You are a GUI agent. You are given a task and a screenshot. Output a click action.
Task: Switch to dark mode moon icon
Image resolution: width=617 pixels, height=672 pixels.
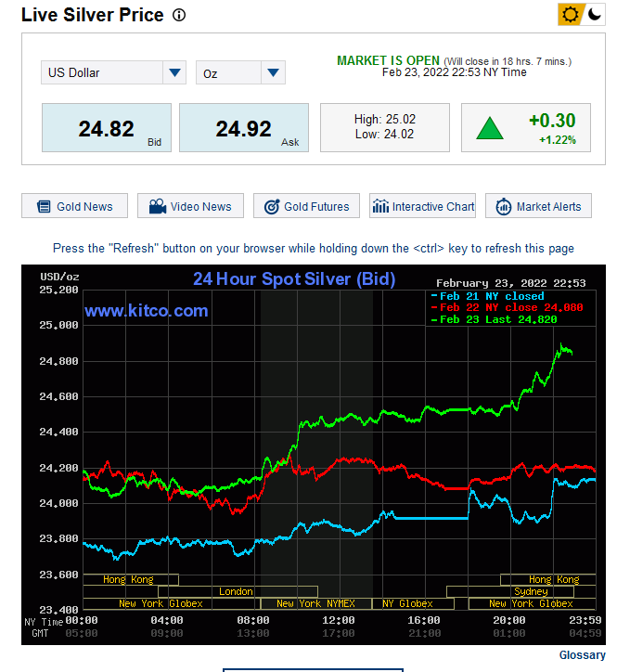point(595,15)
